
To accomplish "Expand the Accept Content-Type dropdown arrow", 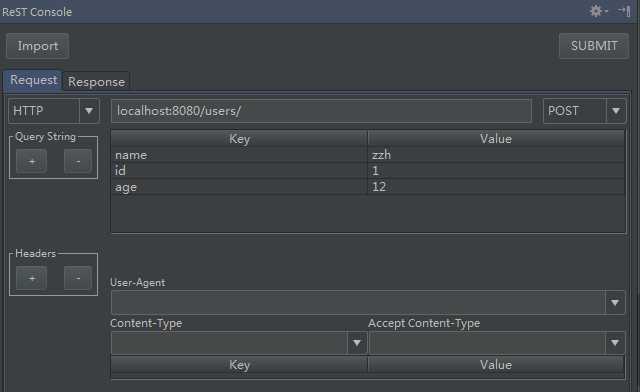I will tap(615, 343).
